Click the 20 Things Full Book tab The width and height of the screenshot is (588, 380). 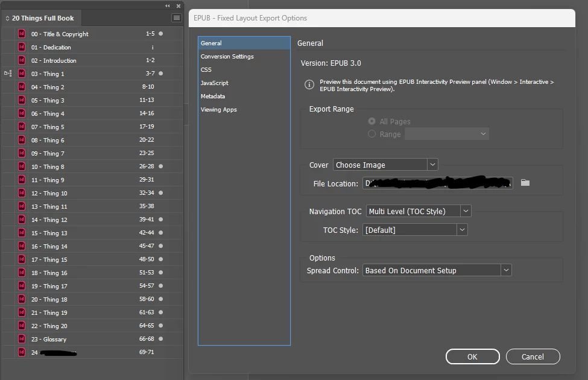point(42,18)
